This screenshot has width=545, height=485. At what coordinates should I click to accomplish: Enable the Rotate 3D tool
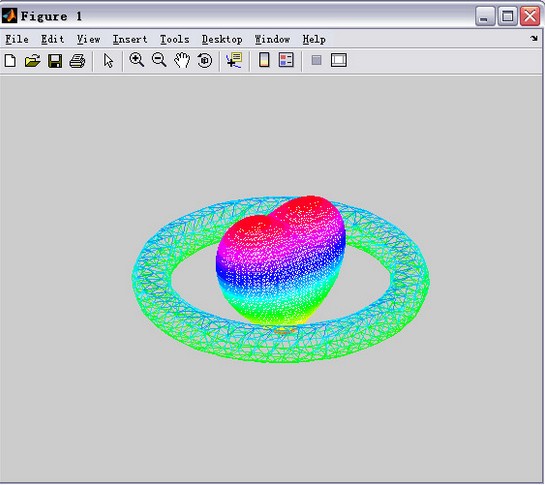205,60
